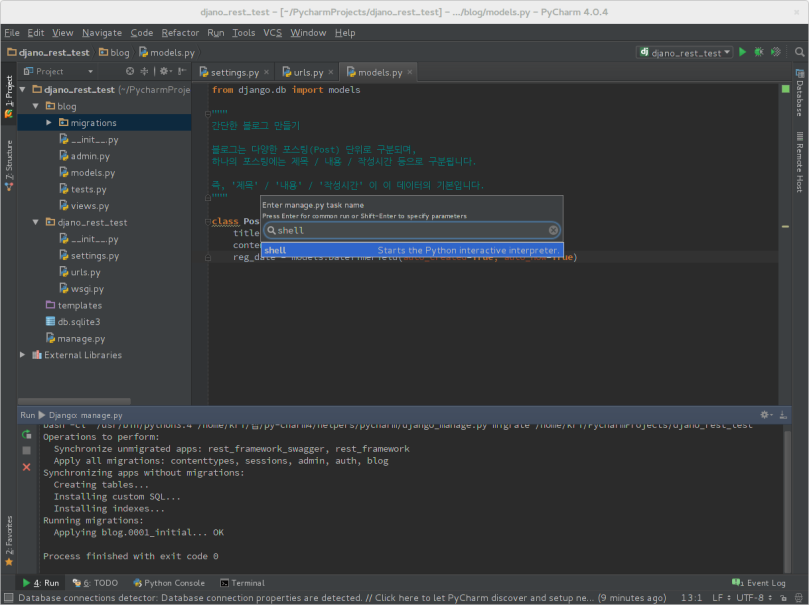This screenshot has height=605, width=809.
Task: Clear the shell text with the X icon
Action: (x=553, y=231)
